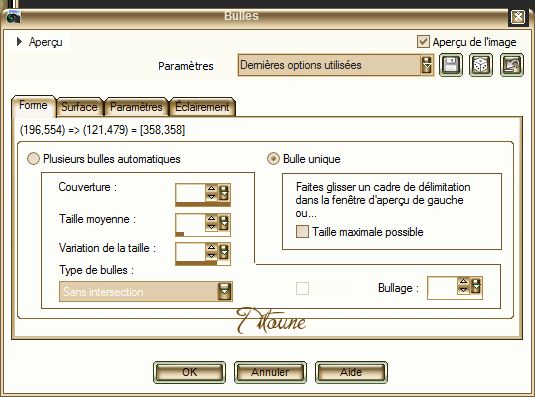Decrease Taille moyenne with down arrow
Image resolution: width=535 pixels, height=397 pixels.
[212, 226]
